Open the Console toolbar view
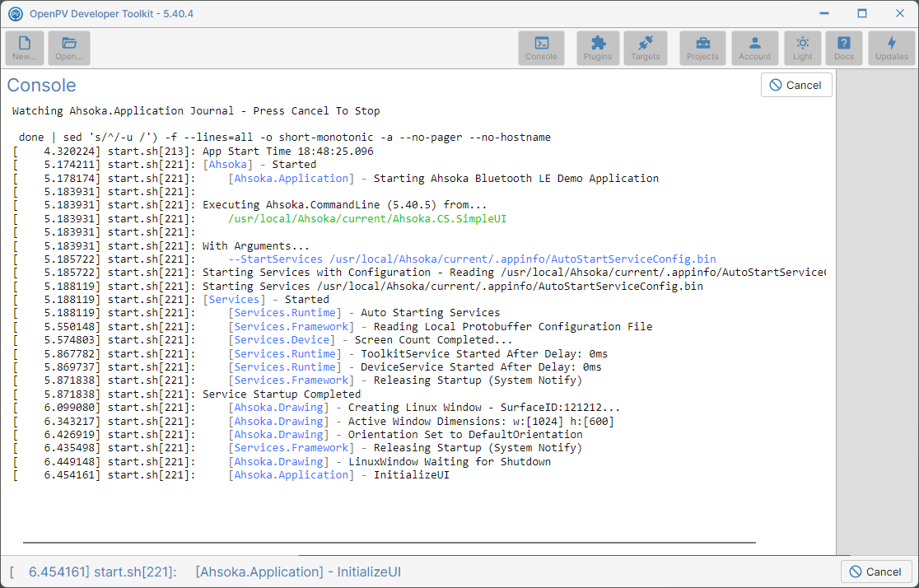This screenshot has height=588, width=919. 541,48
